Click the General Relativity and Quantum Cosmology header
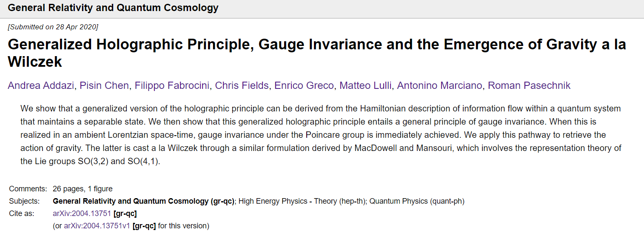The image size is (644, 236). click(113, 8)
